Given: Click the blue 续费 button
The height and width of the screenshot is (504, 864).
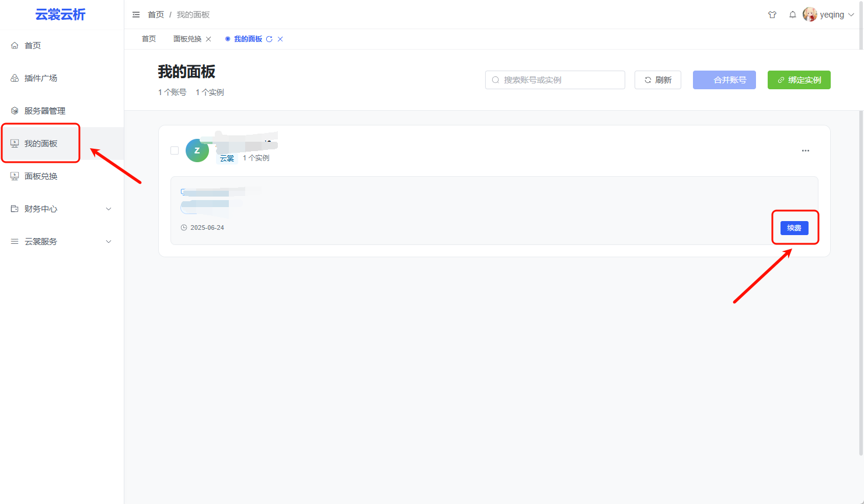Looking at the screenshot, I should [794, 228].
